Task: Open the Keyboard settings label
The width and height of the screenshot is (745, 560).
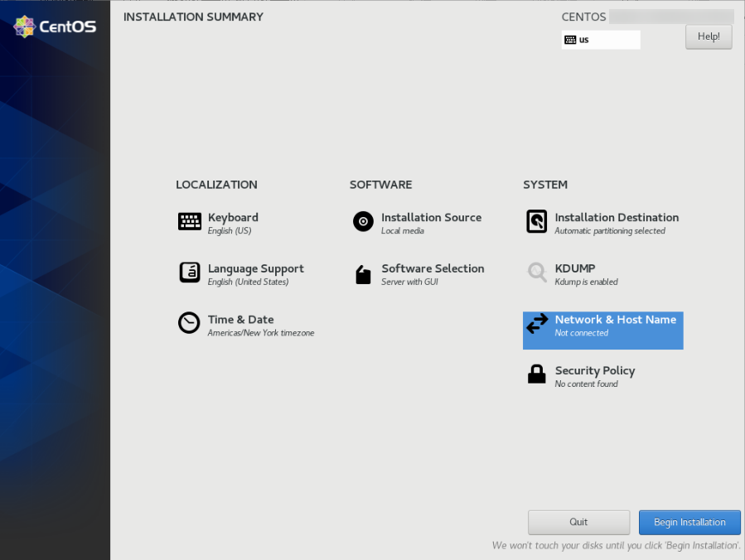Action: tap(233, 218)
